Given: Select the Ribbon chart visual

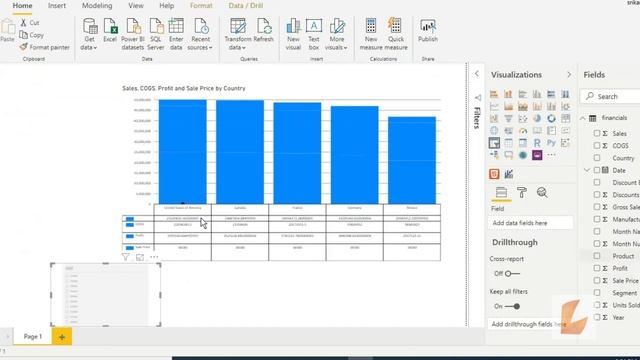Looking at the screenshot, I should [565, 107].
